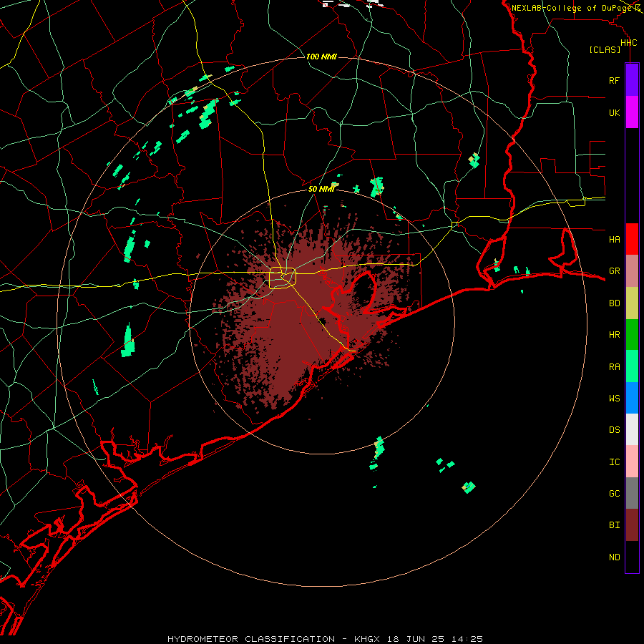The height and width of the screenshot is (644, 644).
Task: Click the BI legend label
Action: [614, 525]
